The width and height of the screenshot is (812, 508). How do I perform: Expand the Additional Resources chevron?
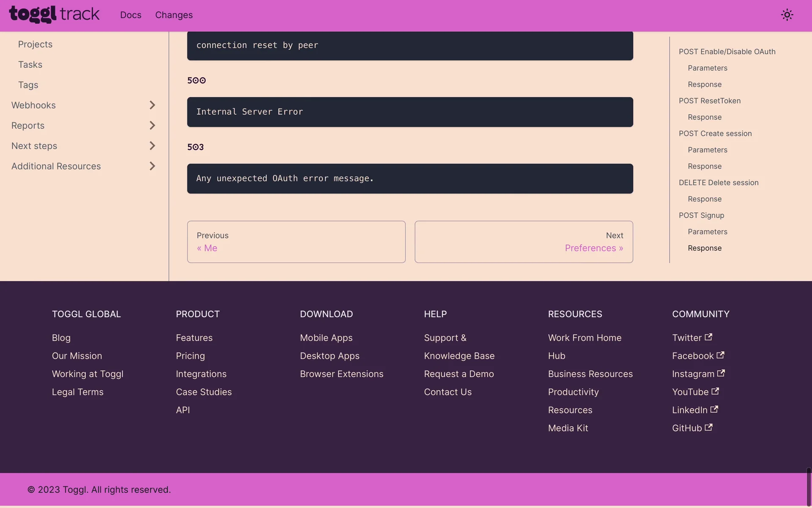[152, 166]
